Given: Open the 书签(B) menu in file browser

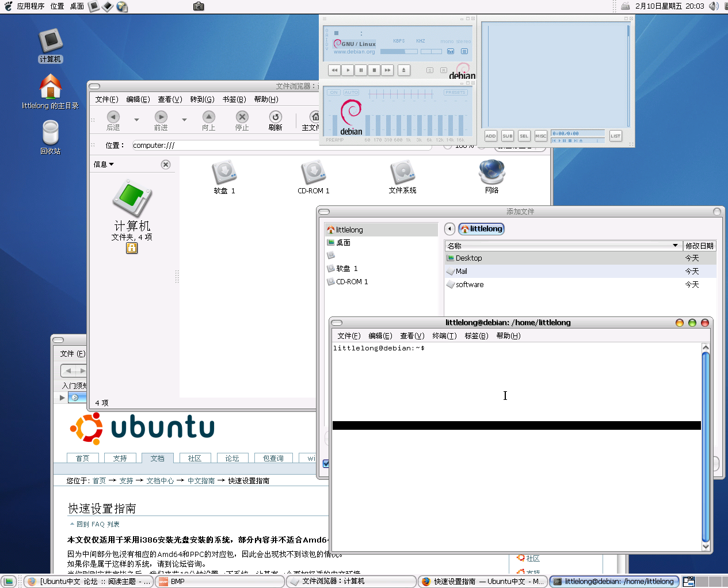Looking at the screenshot, I should 234,100.
